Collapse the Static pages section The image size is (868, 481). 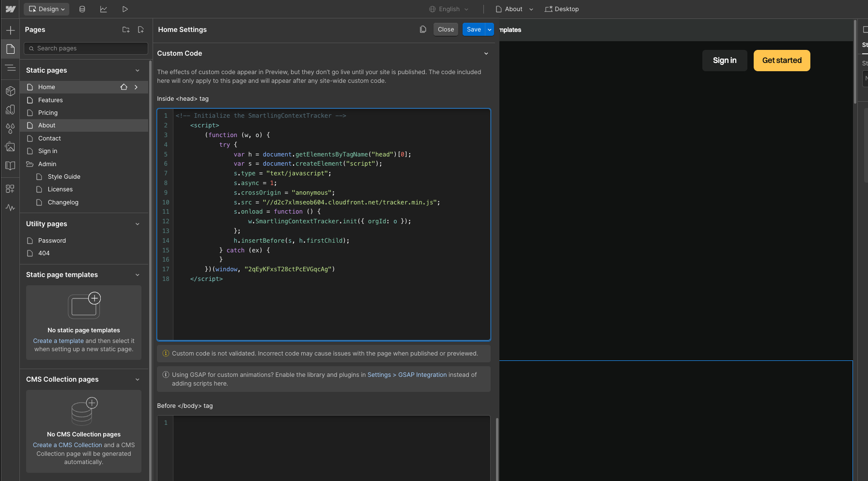click(x=138, y=70)
